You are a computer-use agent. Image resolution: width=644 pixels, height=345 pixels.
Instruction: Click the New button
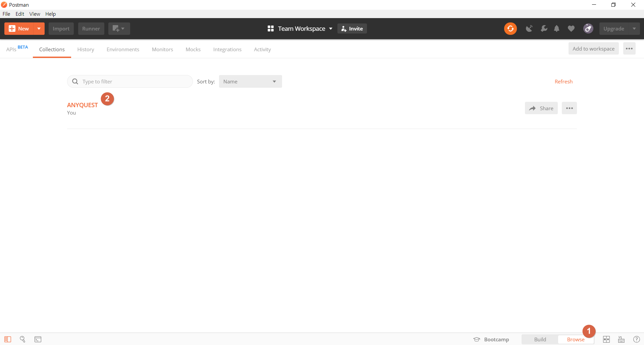pyautogui.click(x=19, y=29)
